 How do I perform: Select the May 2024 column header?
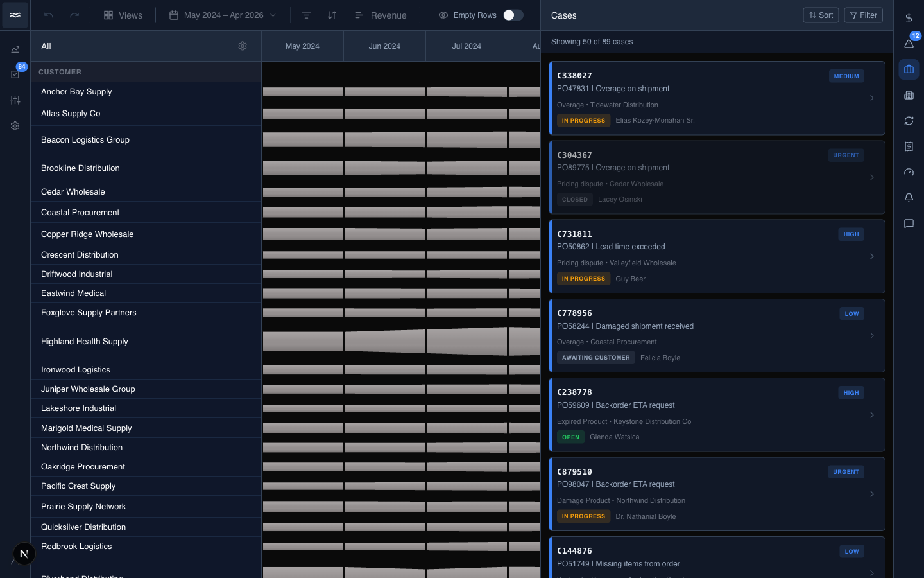pos(302,46)
